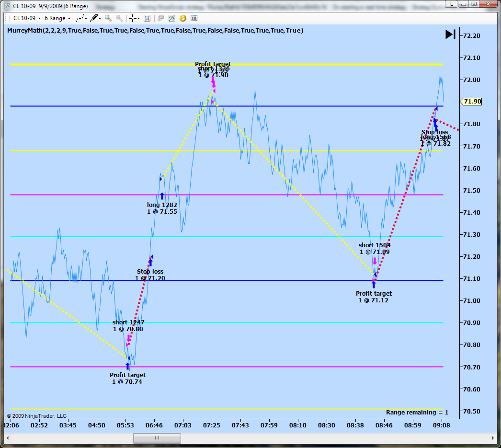Screen dimensions: 501x448
Task: Click the '1 @ 71.09' entry price text
Action: (x=375, y=252)
